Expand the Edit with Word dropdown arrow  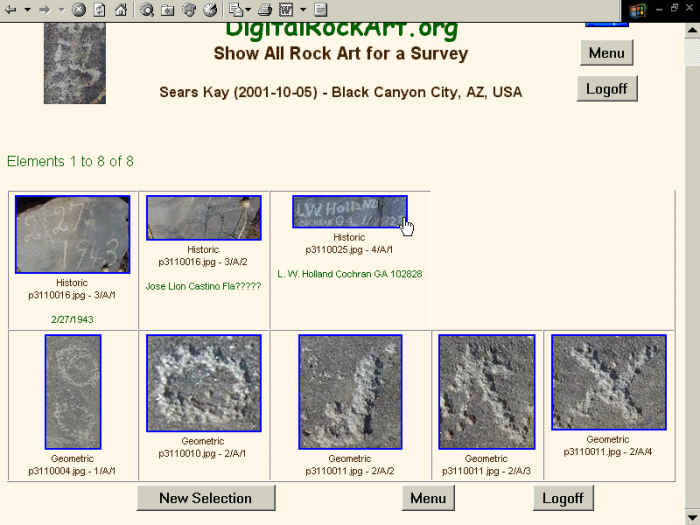302,10
